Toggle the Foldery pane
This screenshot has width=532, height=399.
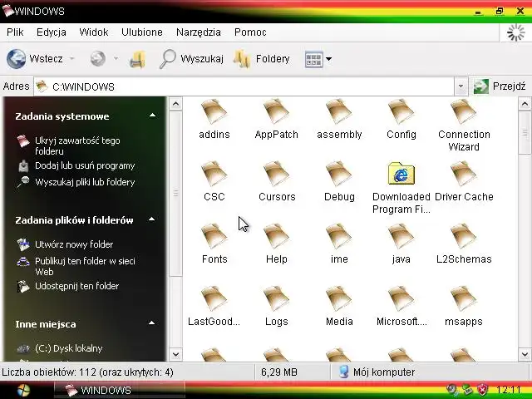click(x=262, y=59)
